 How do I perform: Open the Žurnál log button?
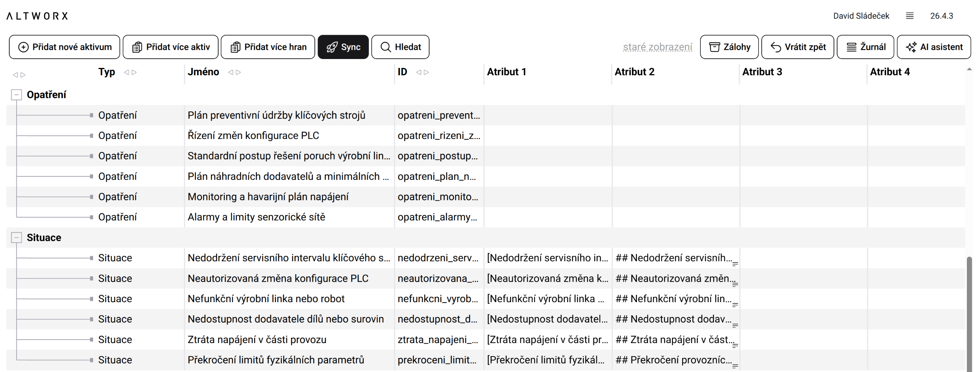pos(865,47)
